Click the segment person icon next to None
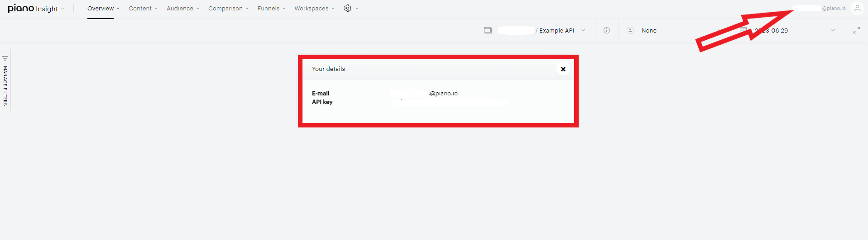Image resolution: width=868 pixels, height=240 pixels. coord(630,30)
